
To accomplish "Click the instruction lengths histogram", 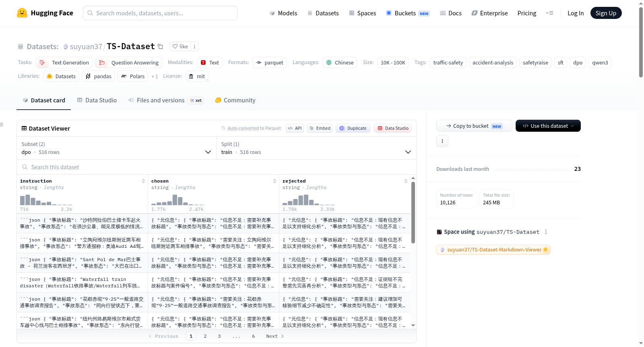I will pyautogui.click(x=46, y=200).
